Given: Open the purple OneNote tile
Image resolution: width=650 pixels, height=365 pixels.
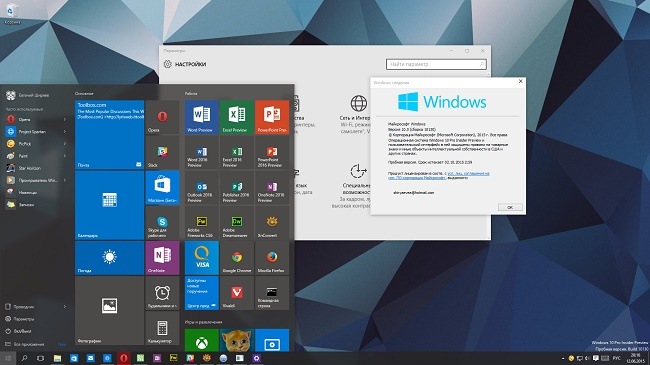Looking at the screenshot, I should coord(162,258).
